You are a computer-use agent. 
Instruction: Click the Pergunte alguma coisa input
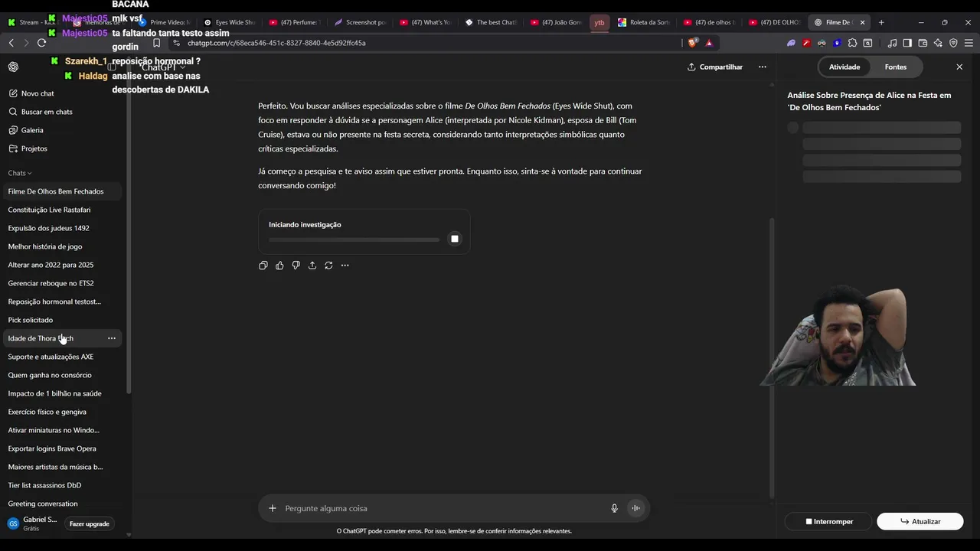click(x=444, y=508)
